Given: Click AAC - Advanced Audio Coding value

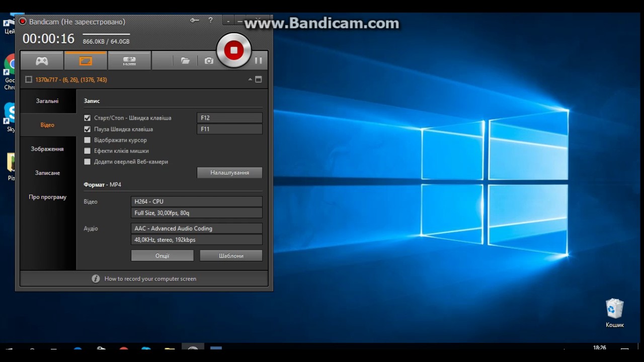Looking at the screenshot, I should click(x=196, y=228).
